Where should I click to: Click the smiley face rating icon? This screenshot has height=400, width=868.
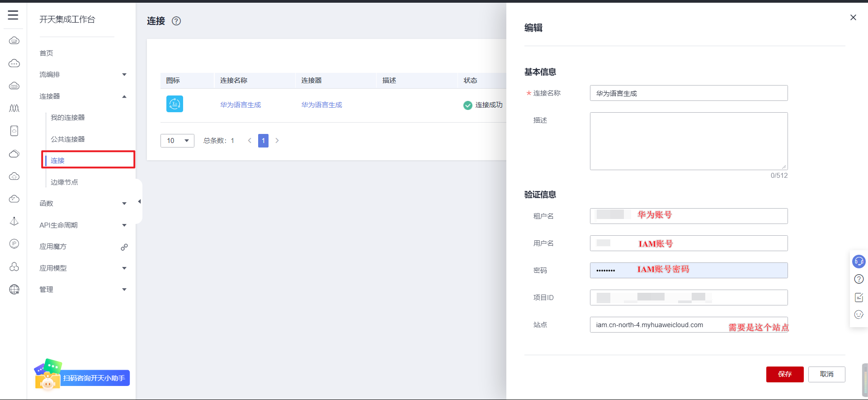coord(859,314)
